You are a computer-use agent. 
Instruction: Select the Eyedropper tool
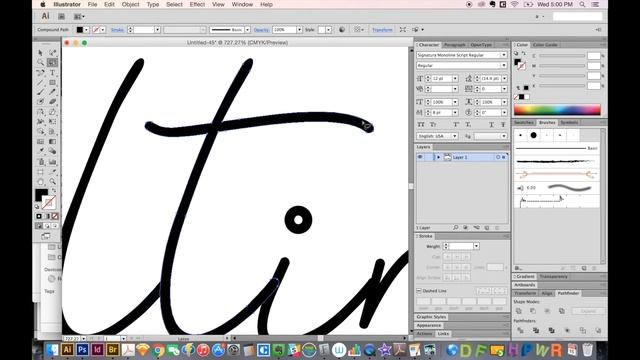(x=40, y=151)
